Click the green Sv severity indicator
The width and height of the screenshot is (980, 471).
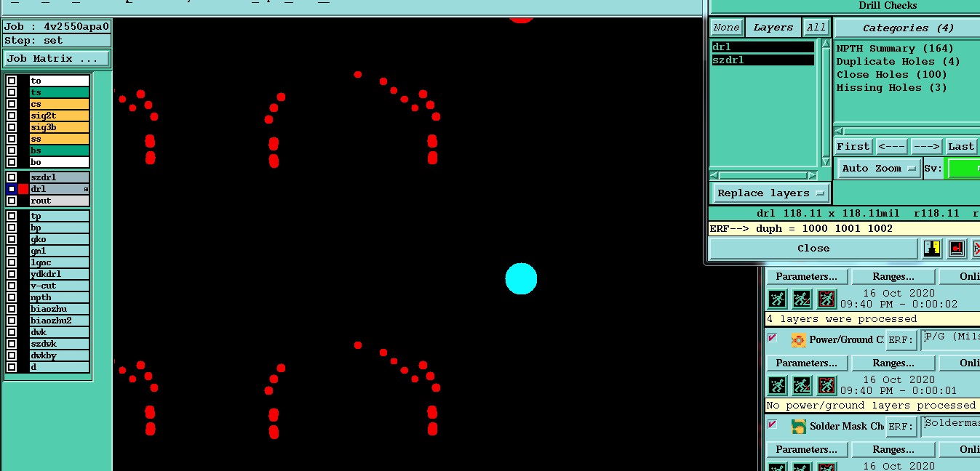963,168
